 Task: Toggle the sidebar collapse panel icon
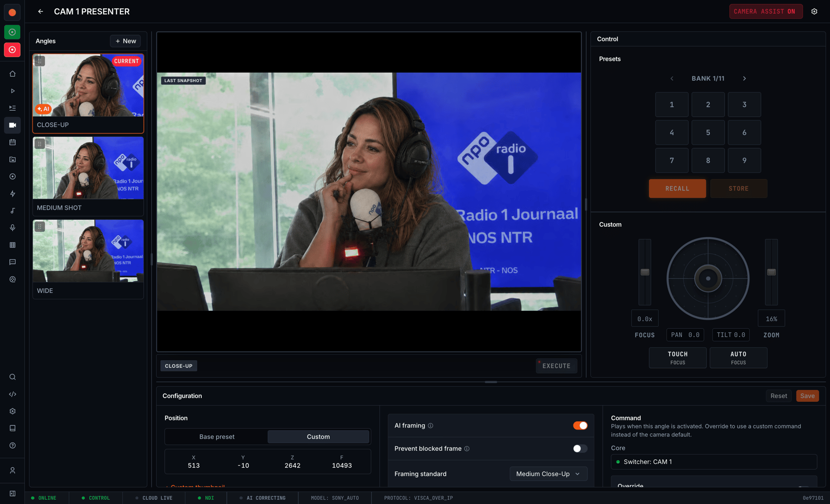click(13, 494)
